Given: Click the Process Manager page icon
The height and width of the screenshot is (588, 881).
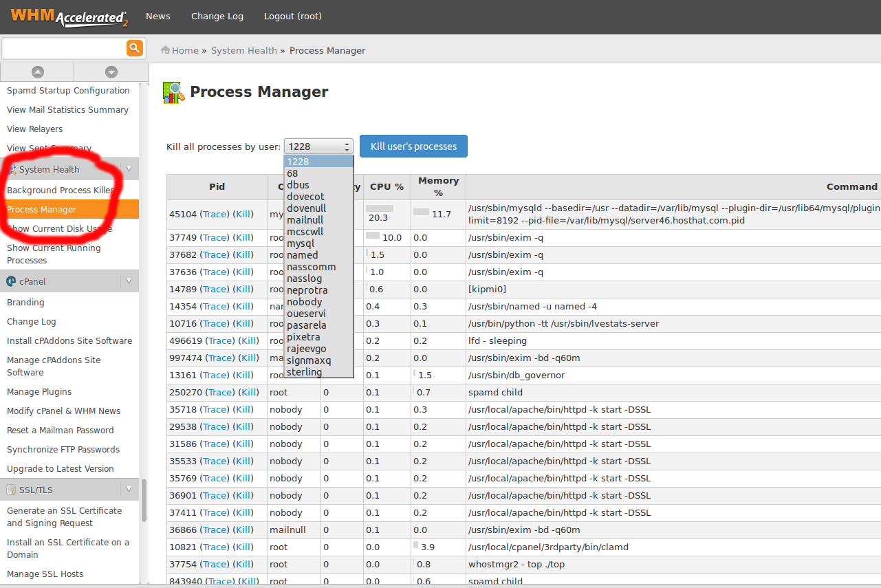Looking at the screenshot, I should click(x=173, y=91).
